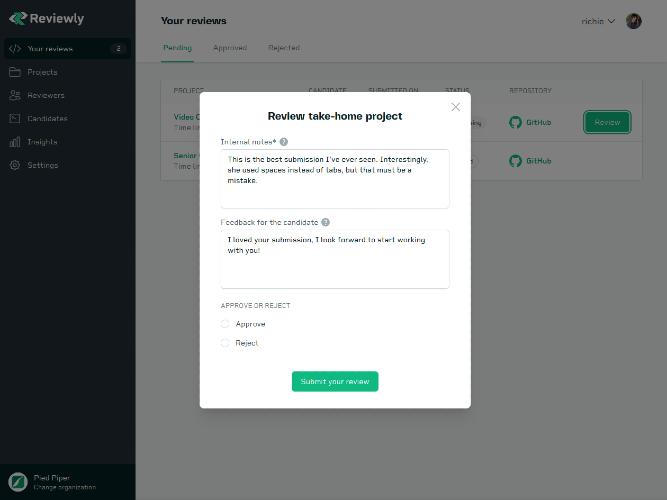
Task: Click Change organization for Pied Piper
Action: [x=65, y=488]
